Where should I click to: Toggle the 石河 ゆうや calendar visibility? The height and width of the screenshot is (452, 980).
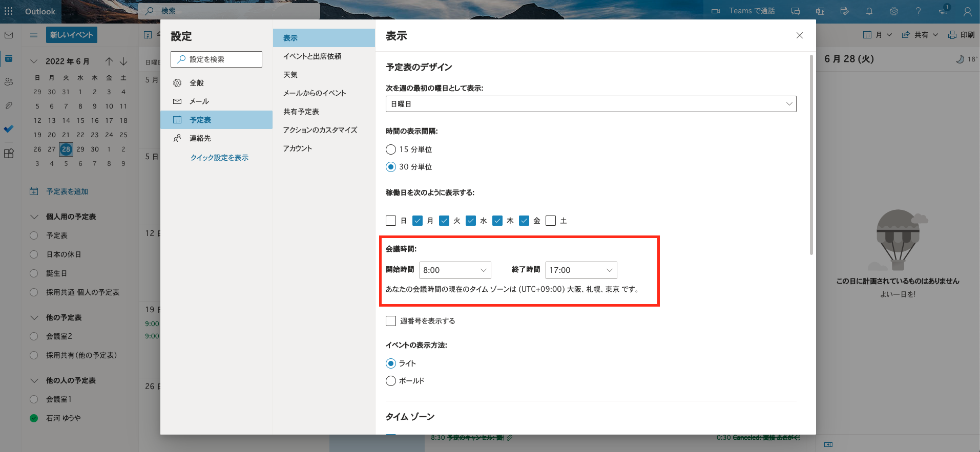[x=34, y=418]
